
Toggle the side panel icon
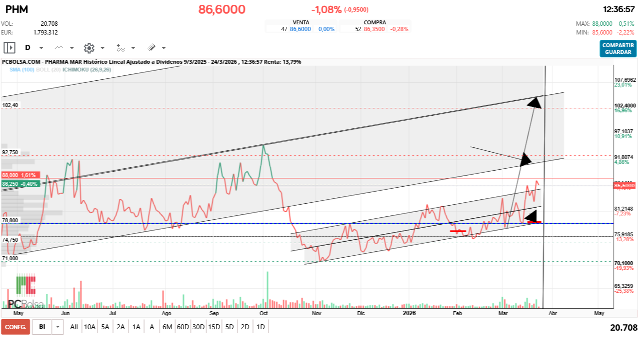point(9,48)
